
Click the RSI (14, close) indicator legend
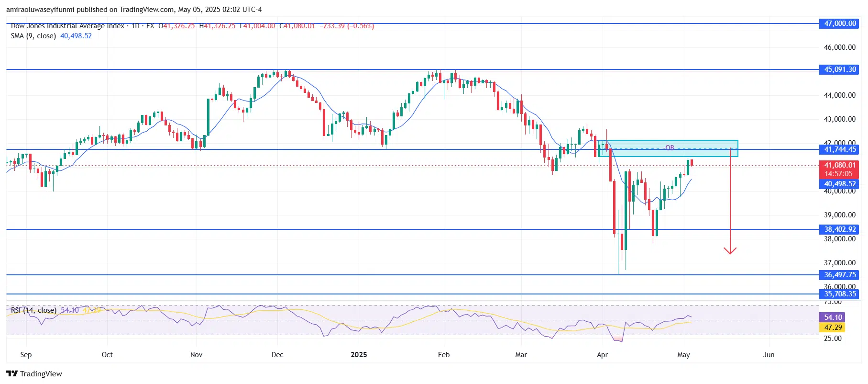pyautogui.click(x=33, y=310)
